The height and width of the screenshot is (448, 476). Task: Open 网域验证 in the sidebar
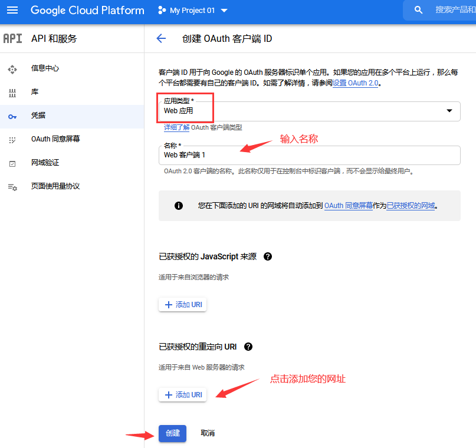pyautogui.click(x=72, y=163)
